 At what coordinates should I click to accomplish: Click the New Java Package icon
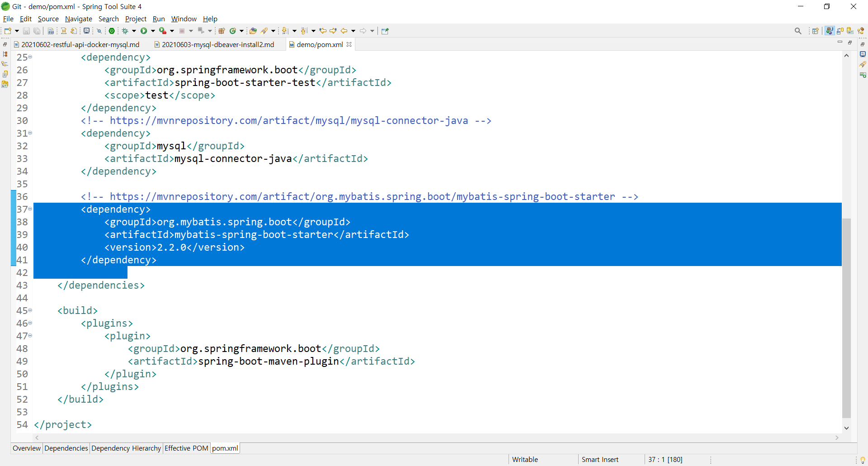222,31
